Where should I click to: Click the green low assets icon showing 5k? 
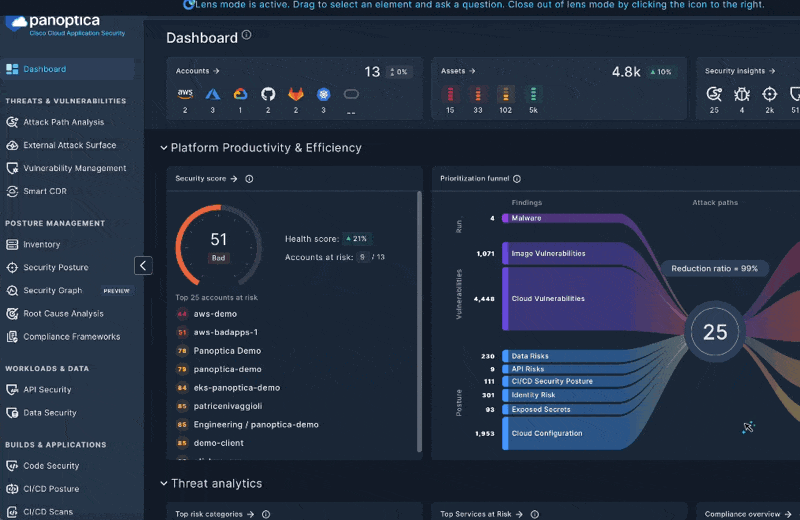pyautogui.click(x=533, y=94)
